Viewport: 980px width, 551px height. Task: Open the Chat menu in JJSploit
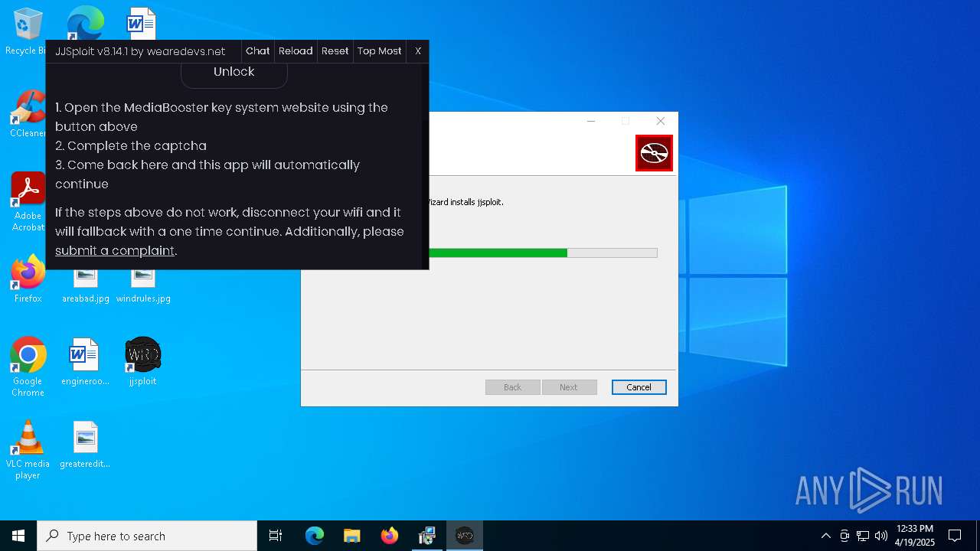(x=257, y=51)
